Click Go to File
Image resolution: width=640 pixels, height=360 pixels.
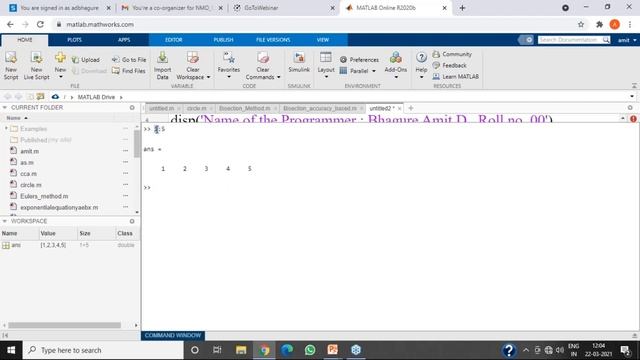(129, 60)
